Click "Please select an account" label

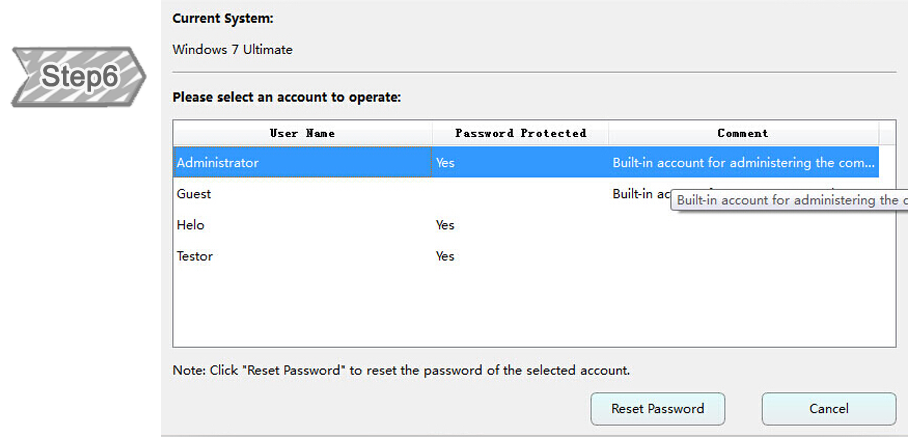286,98
